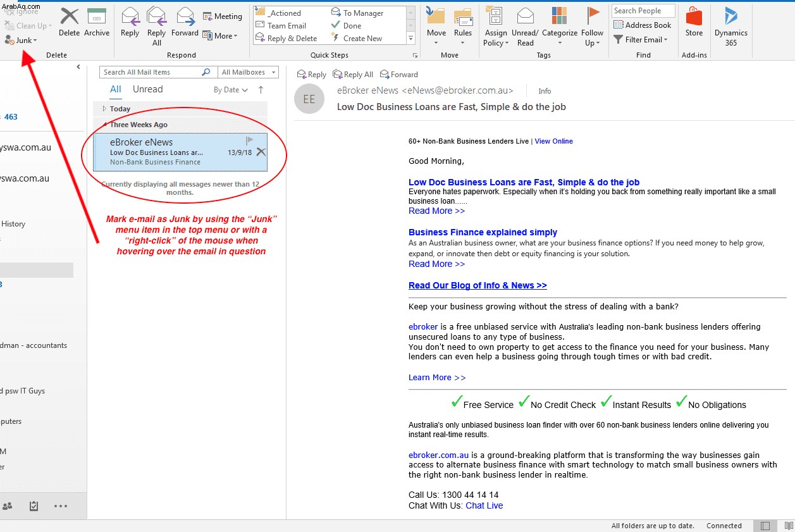
Task: Run the Reply & Delete quick step
Action: click(287, 39)
